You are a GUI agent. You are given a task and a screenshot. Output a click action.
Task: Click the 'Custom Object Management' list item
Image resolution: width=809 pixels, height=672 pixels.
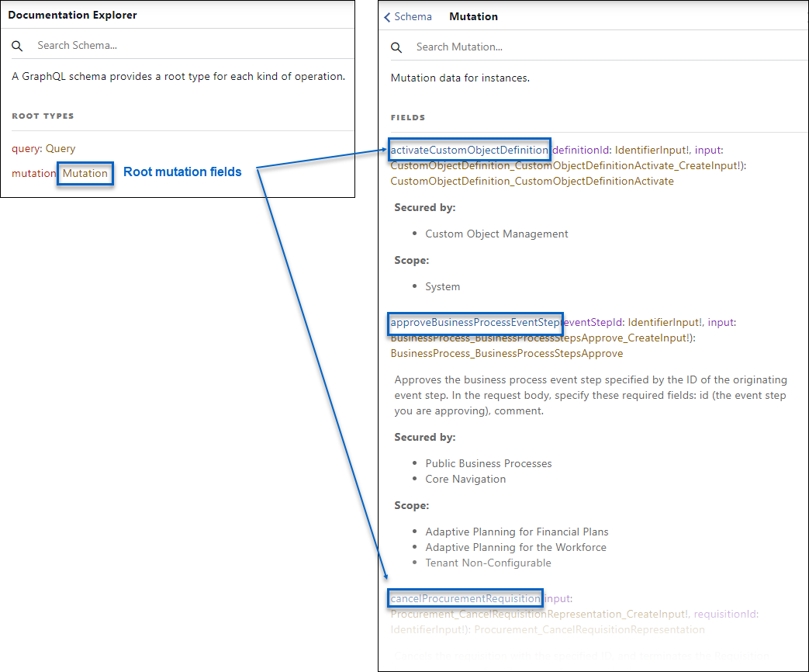pyautogui.click(x=496, y=234)
